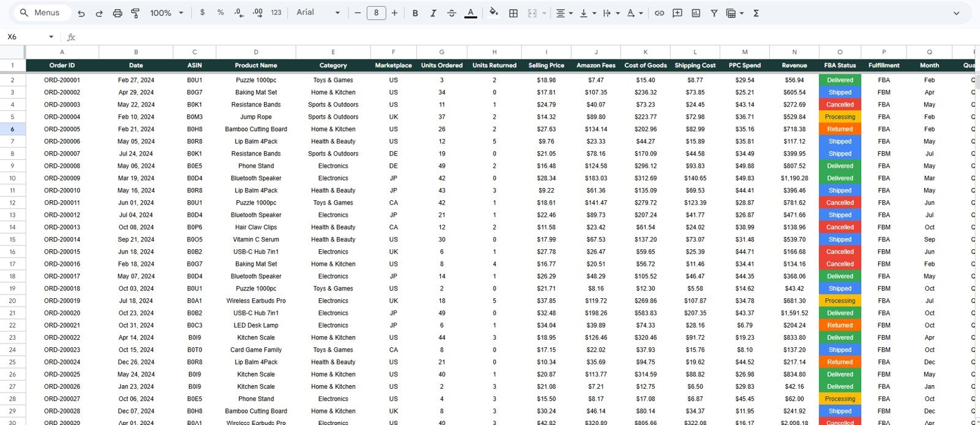Viewport: 980px width, 425px height.
Task: Select Processing status in row 5
Action: [x=840, y=117]
